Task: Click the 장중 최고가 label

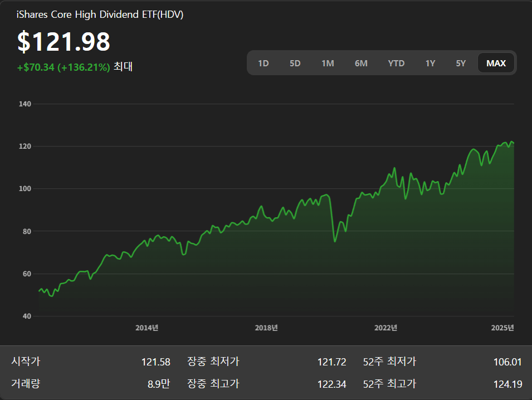Action: coord(213,383)
